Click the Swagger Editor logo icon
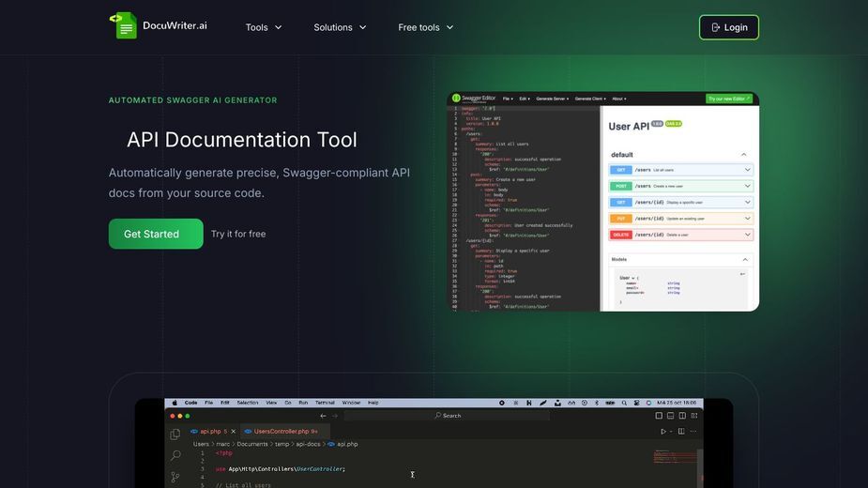 coord(456,98)
